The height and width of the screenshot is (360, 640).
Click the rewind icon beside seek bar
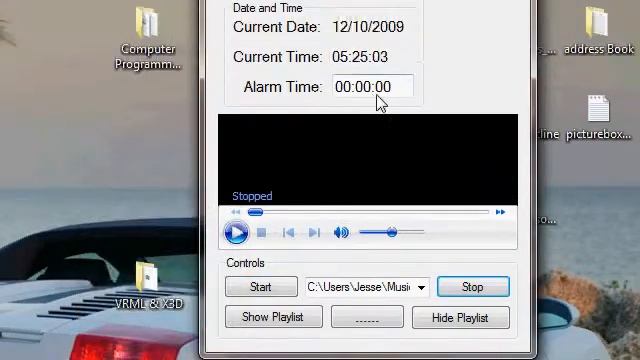(x=236, y=212)
